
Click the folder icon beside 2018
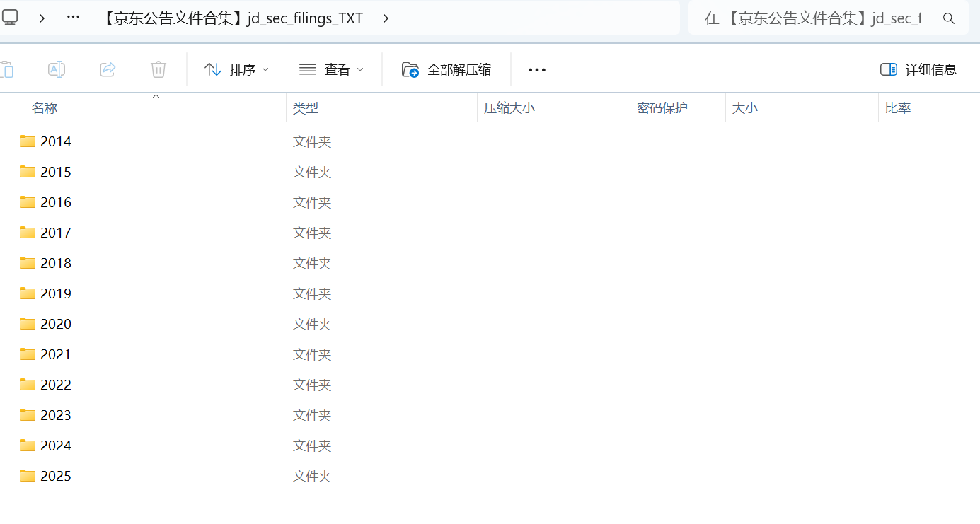coord(28,263)
